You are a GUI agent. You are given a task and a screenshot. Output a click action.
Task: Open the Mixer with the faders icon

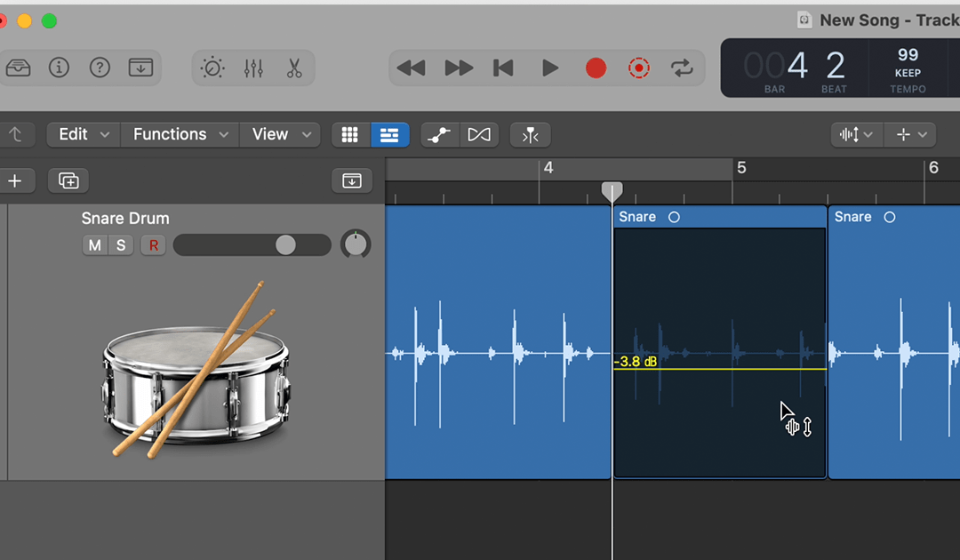click(x=255, y=68)
